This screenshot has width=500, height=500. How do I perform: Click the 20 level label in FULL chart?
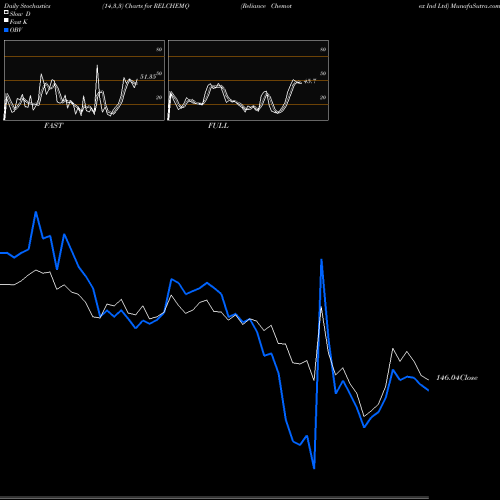tap(323, 97)
